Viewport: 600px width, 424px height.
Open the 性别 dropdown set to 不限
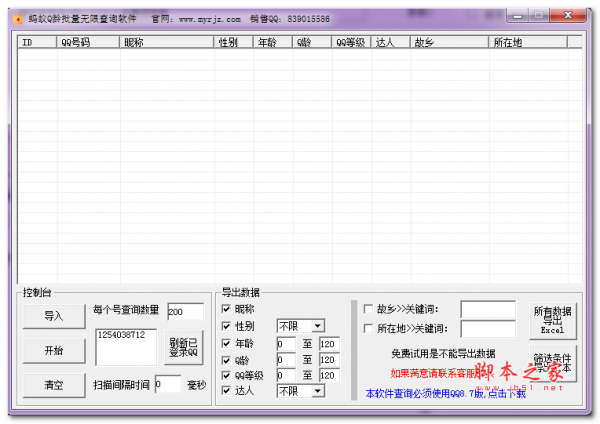[x=300, y=326]
